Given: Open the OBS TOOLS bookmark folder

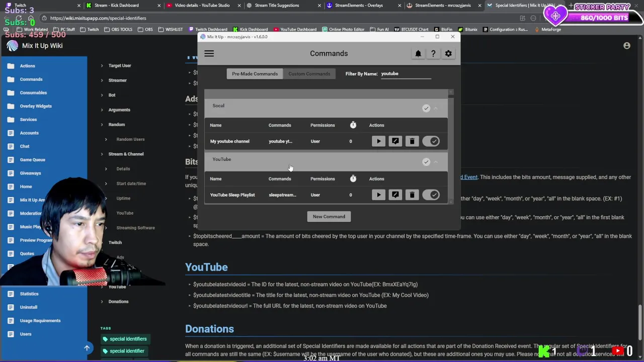Looking at the screenshot, I should tap(118, 30).
